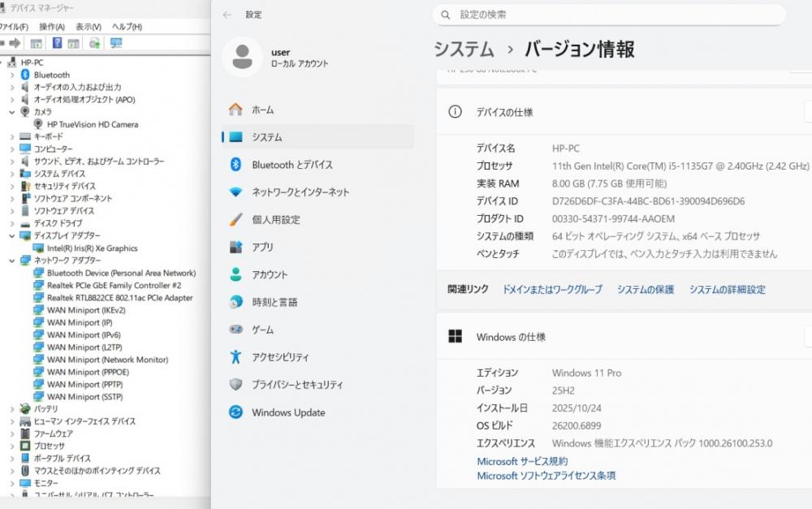Click the forward arrow in Device Manager toolbar
This screenshot has width=812, height=509.
[x=15, y=43]
